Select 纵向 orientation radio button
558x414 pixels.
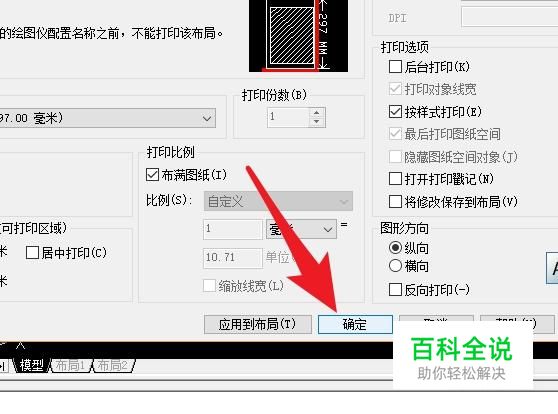tap(395, 248)
